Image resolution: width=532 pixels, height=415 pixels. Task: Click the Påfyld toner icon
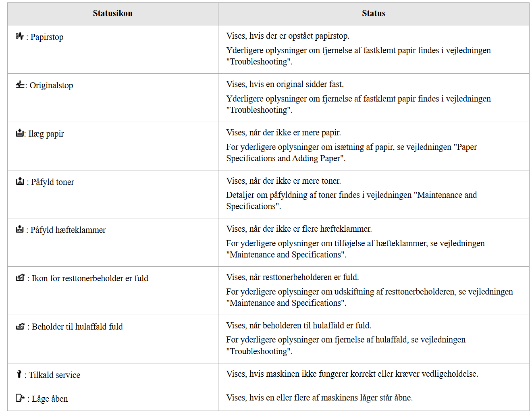(x=20, y=181)
